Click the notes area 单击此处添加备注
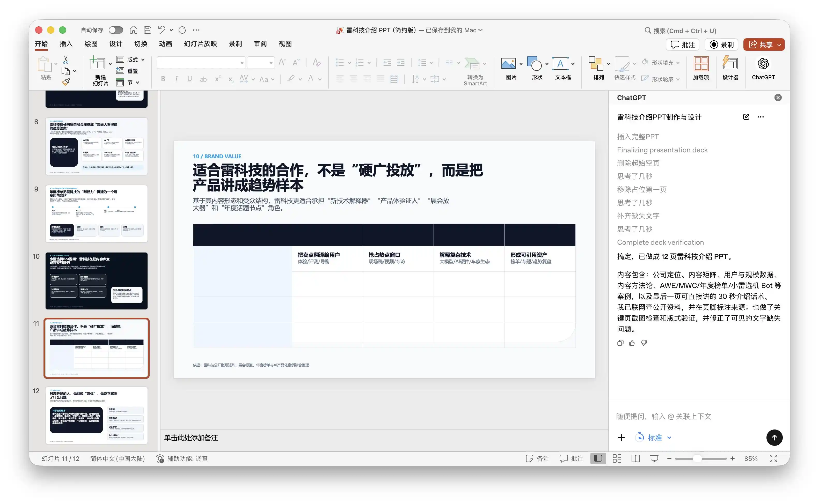The width and height of the screenshot is (819, 504). tap(191, 438)
